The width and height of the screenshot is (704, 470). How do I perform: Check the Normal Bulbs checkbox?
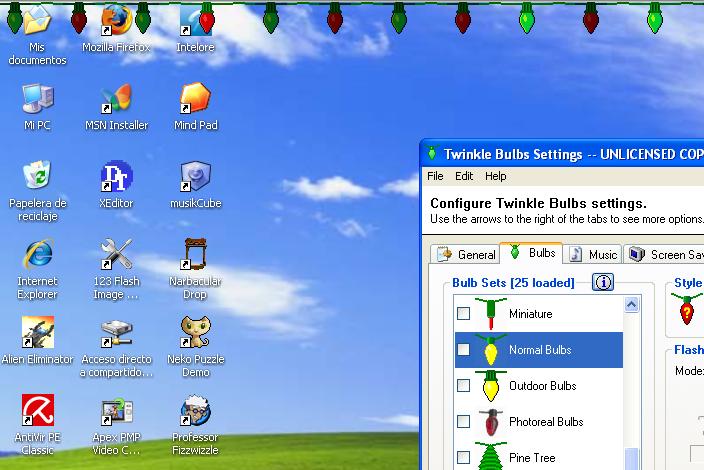[463, 349]
